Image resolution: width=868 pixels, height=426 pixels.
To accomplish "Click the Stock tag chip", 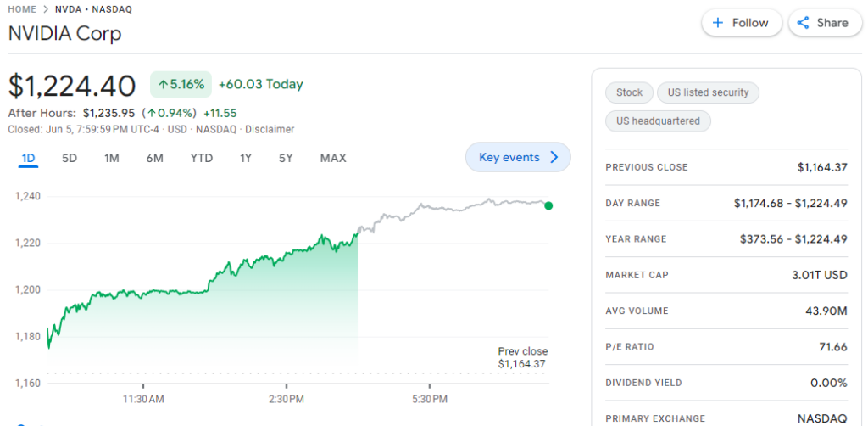I will pyautogui.click(x=630, y=92).
